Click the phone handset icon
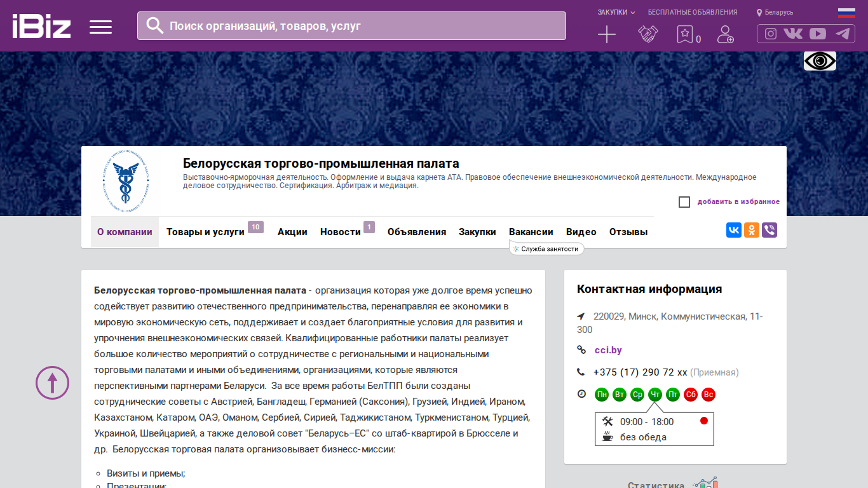The image size is (868, 488). tap(581, 372)
